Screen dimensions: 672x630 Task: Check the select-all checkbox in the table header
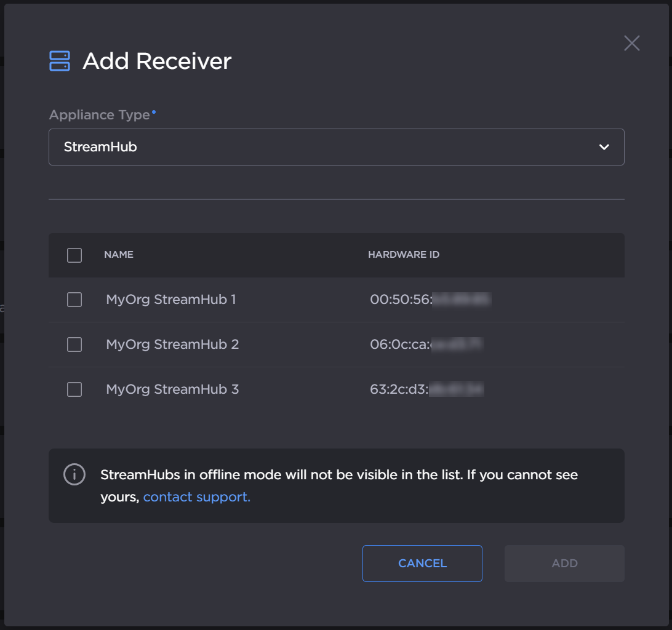74,255
